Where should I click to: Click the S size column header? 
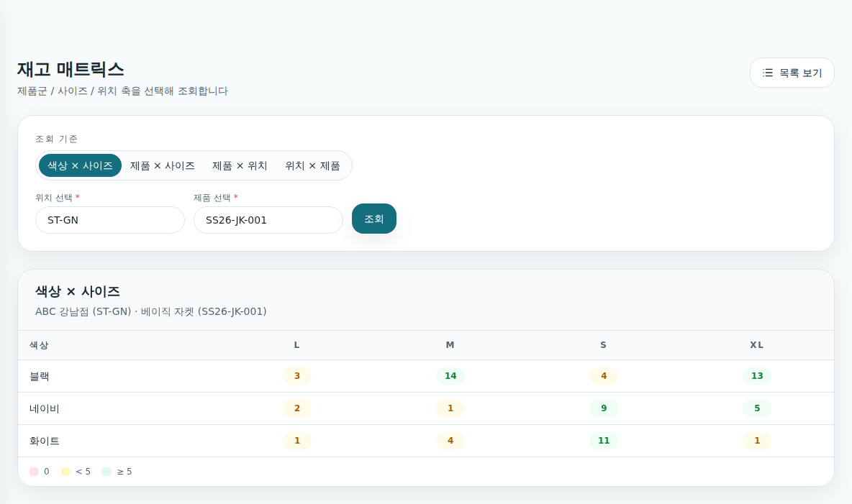603,345
